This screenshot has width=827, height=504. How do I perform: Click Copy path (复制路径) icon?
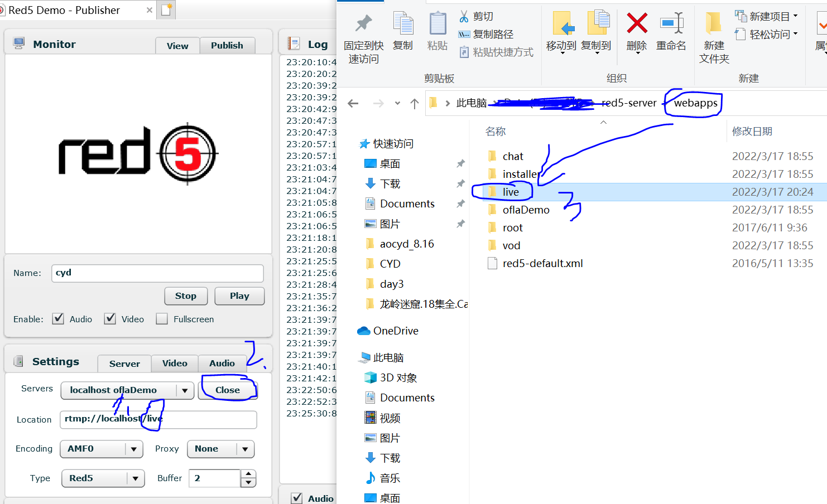pyautogui.click(x=464, y=34)
